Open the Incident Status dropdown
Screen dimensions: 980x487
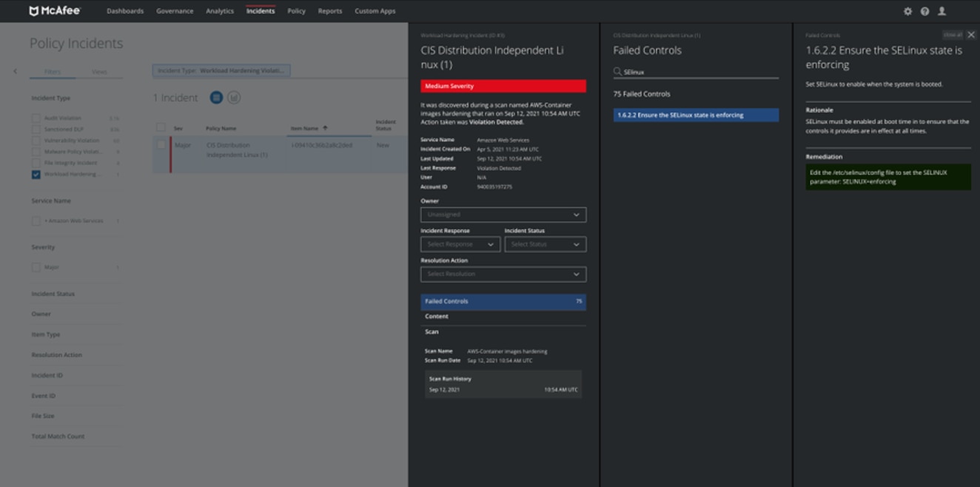tap(546, 244)
